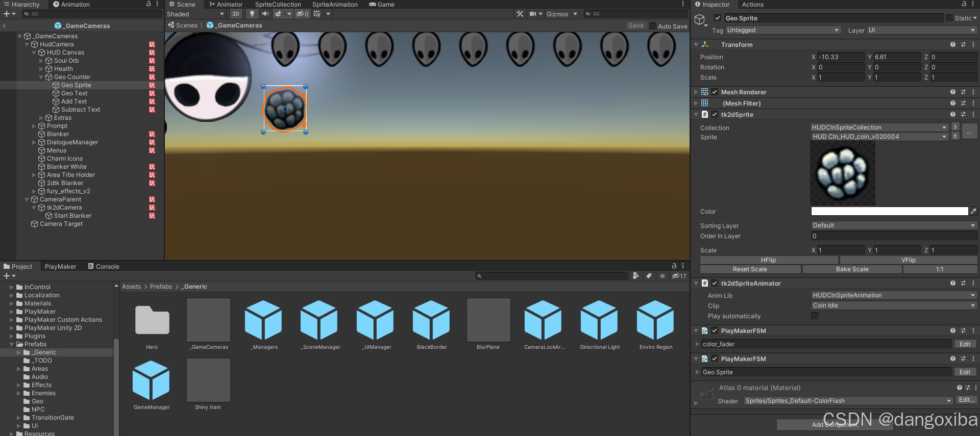Viewport: 980px width, 436px height.
Task: Enable Play automatically checkbox
Action: point(815,316)
